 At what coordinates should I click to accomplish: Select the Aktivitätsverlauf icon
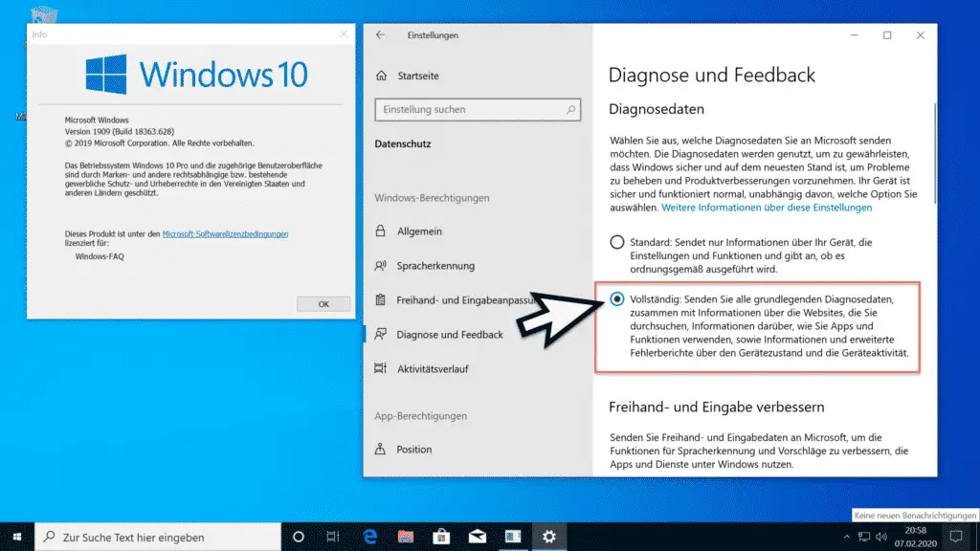[380, 368]
